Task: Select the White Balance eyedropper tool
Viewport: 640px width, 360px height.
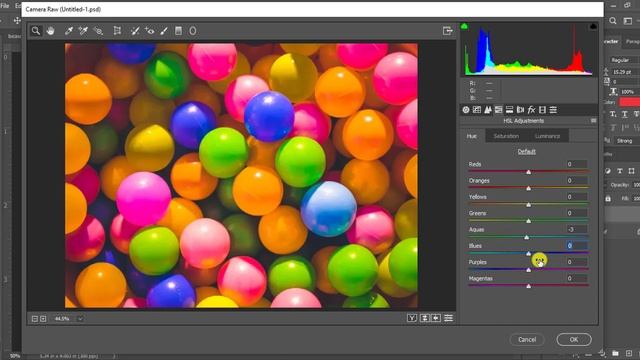Action: coord(69,31)
